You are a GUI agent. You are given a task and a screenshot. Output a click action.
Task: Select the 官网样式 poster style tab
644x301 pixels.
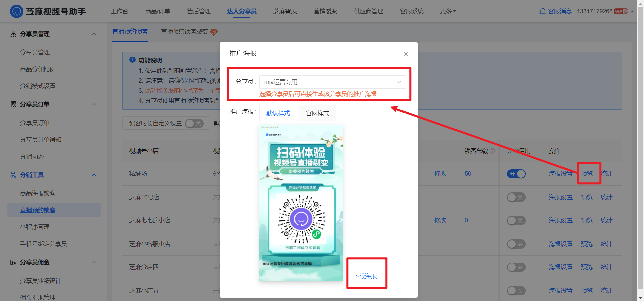(x=318, y=113)
